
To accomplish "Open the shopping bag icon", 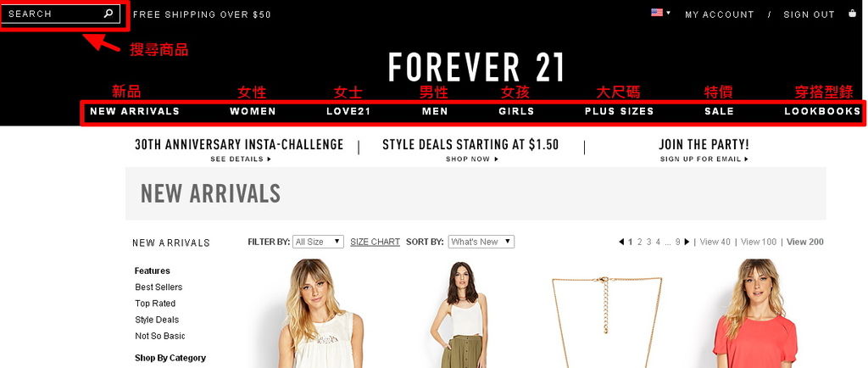I will tap(852, 14).
